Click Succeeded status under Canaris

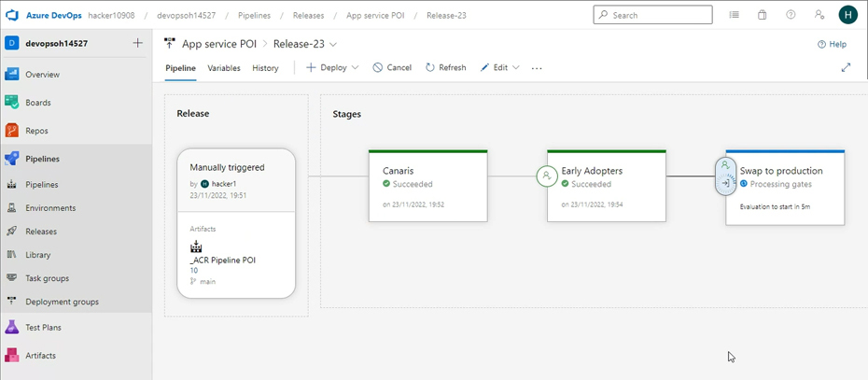(413, 184)
